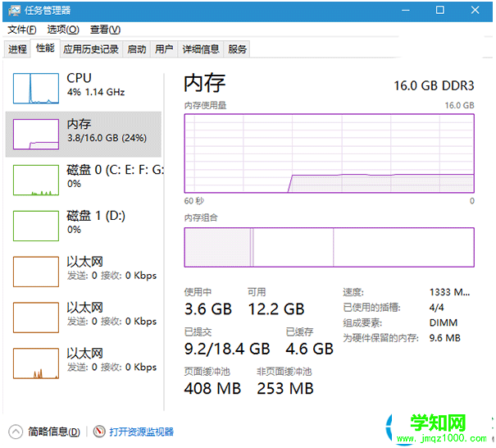496x448 pixels.
Task: Select 磁盘 1 (D:) graph thumbnail
Action: coord(34,226)
